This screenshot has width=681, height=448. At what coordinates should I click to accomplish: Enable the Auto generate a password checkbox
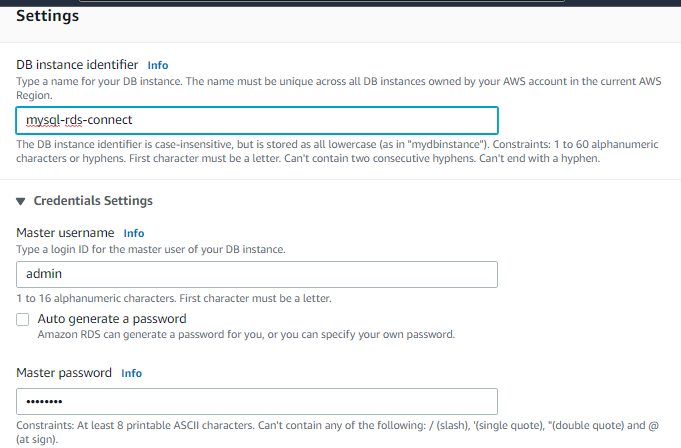pyautogui.click(x=23, y=320)
